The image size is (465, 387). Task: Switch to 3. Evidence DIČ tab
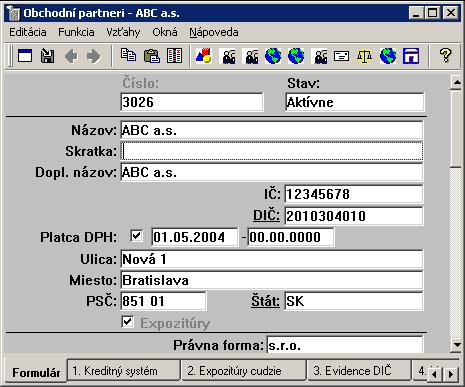(359, 370)
